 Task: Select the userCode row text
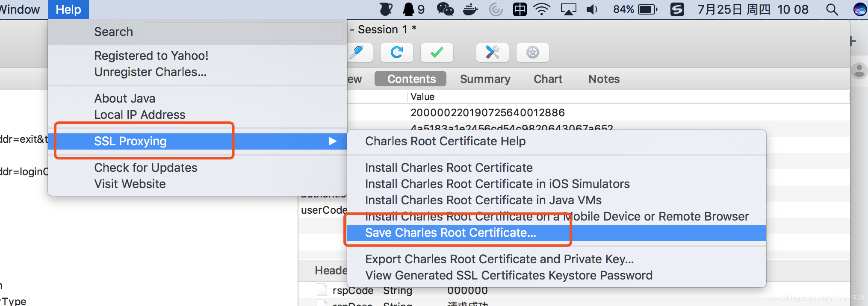pos(324,210)
